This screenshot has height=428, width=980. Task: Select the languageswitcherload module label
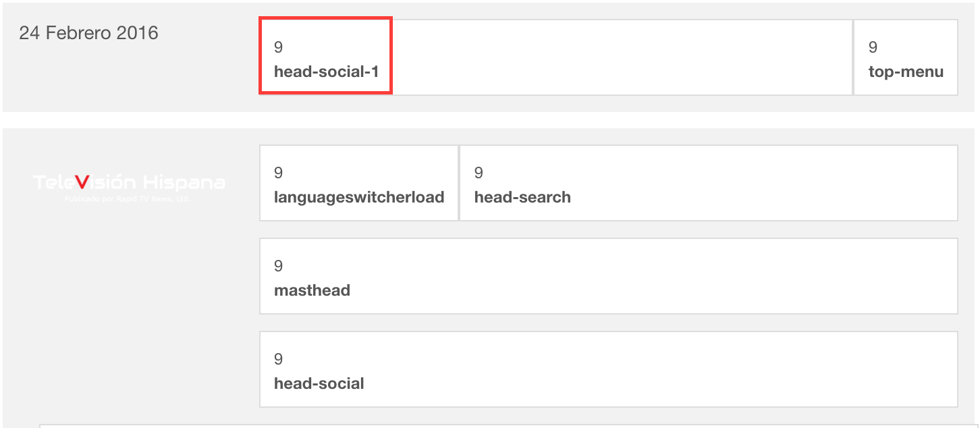point(359,197)
